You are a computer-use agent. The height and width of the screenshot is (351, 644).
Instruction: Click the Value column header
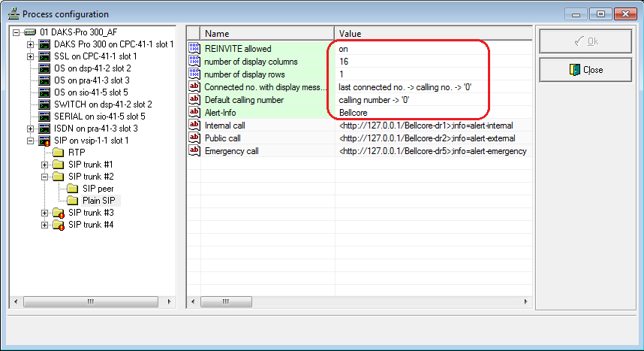coord(432,34)
